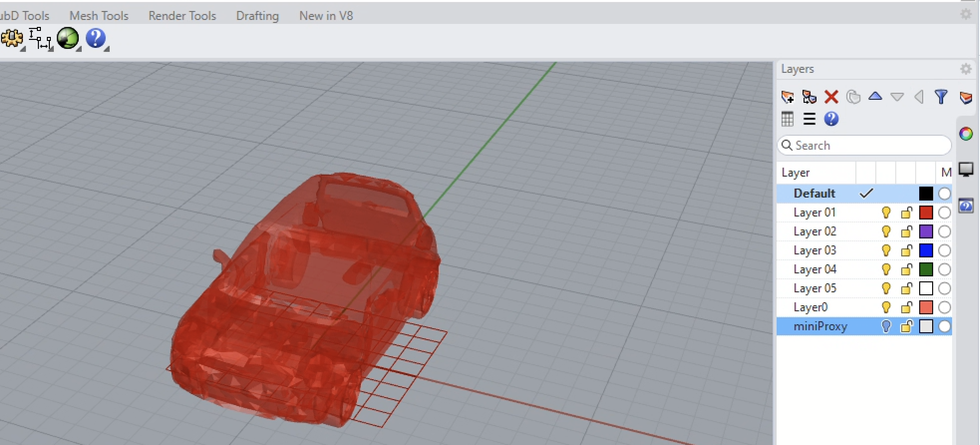
Task: Click in the layer Search field
Action: coord(864,145)
